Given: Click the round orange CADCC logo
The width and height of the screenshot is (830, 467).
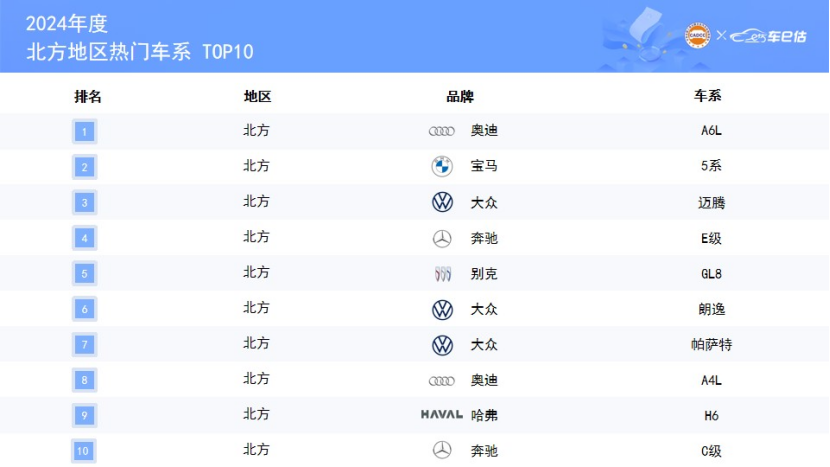Looking at the screenshot, I should 697,36.
